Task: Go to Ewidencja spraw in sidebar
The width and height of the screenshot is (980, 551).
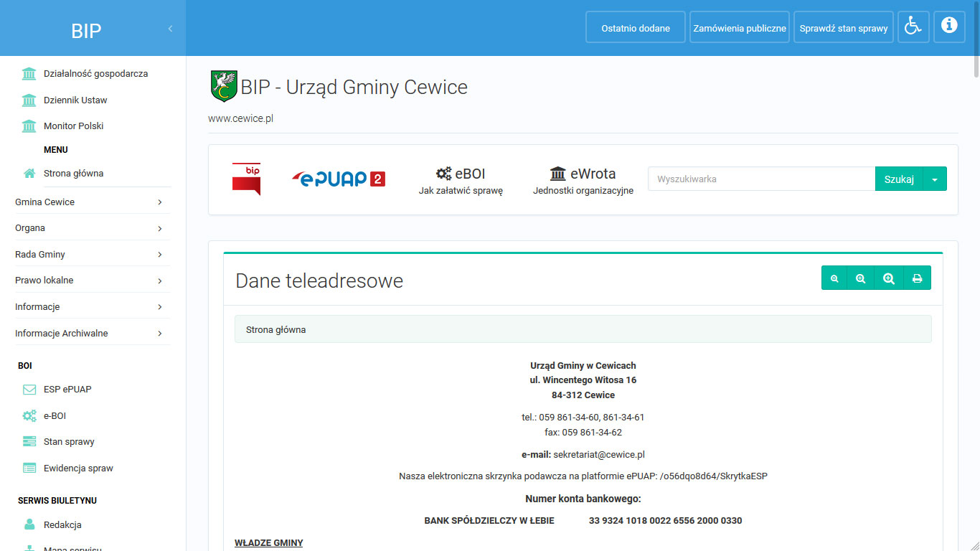Action: click(x=78, y=468)
